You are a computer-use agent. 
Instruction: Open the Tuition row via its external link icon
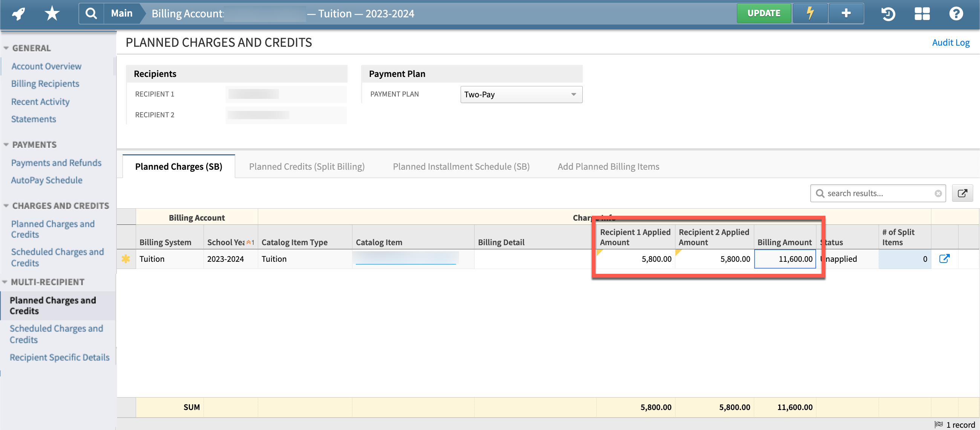click(945, 259)
